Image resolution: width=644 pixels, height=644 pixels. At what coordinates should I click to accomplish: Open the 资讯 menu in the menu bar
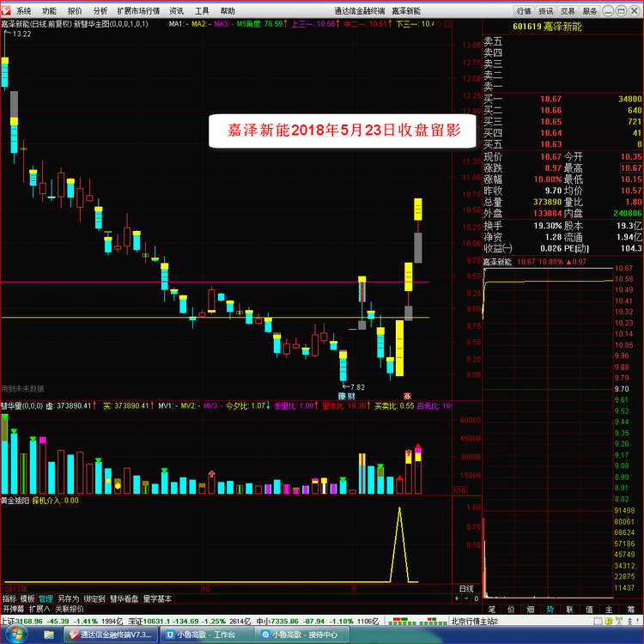click(177, 11)
